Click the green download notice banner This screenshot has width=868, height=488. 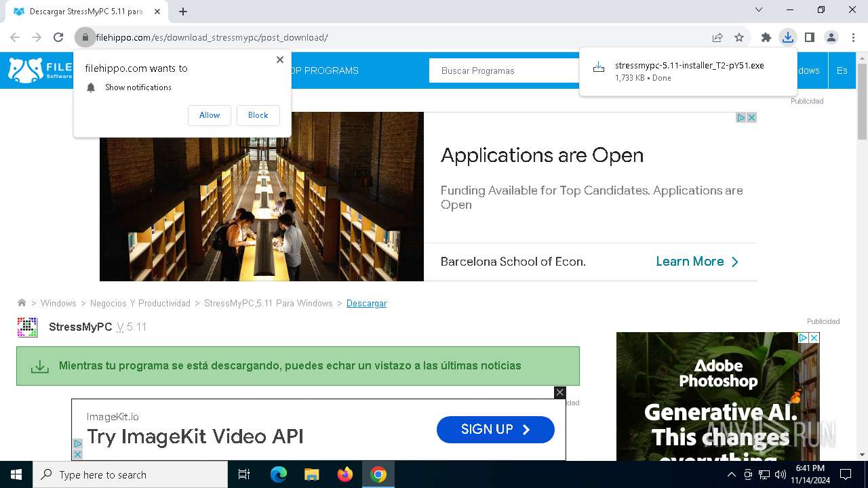coord(298,366)
